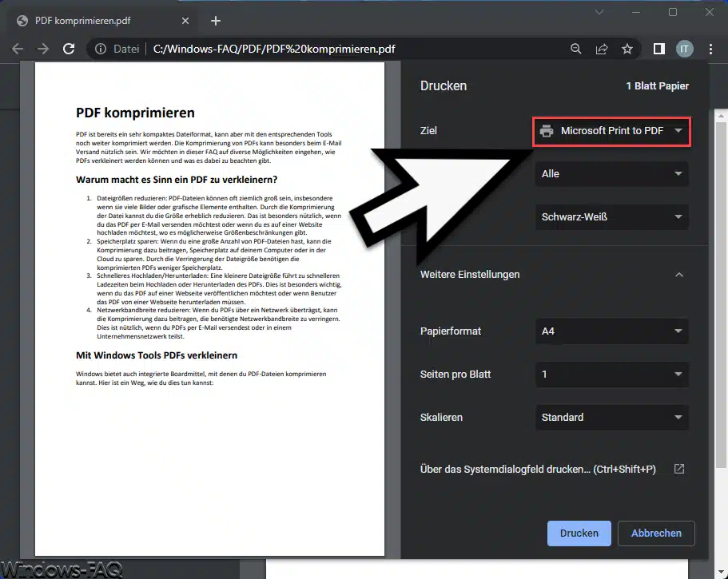Close the PDF komprimieren.pdf tab
The image size is (728, 579).
[185, 21]
